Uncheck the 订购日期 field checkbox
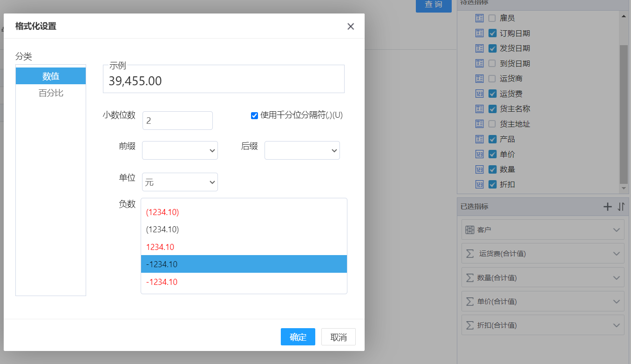Viewport: 631px width, 364px height. point(492,34)
